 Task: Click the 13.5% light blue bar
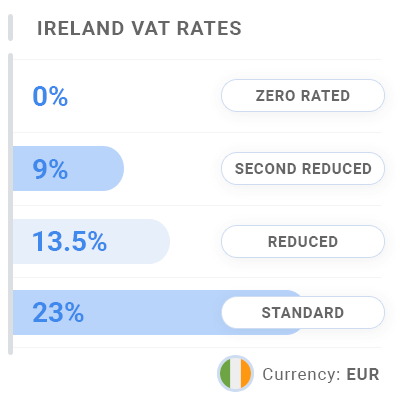[x=91, y=242]
